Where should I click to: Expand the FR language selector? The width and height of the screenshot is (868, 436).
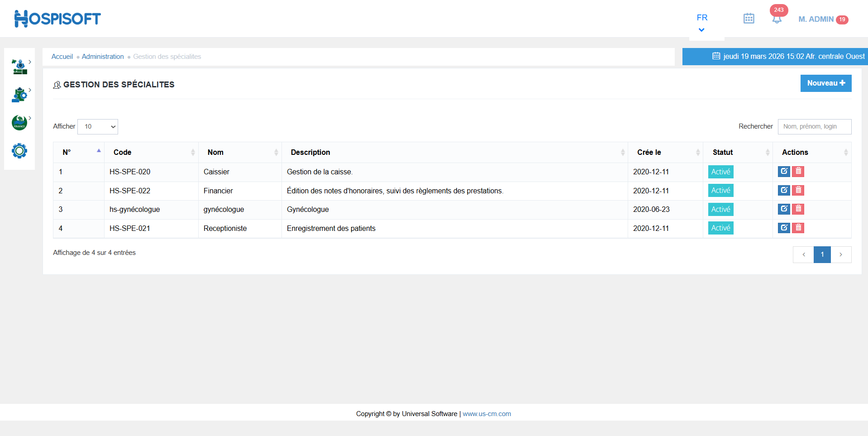coord(701,23)
